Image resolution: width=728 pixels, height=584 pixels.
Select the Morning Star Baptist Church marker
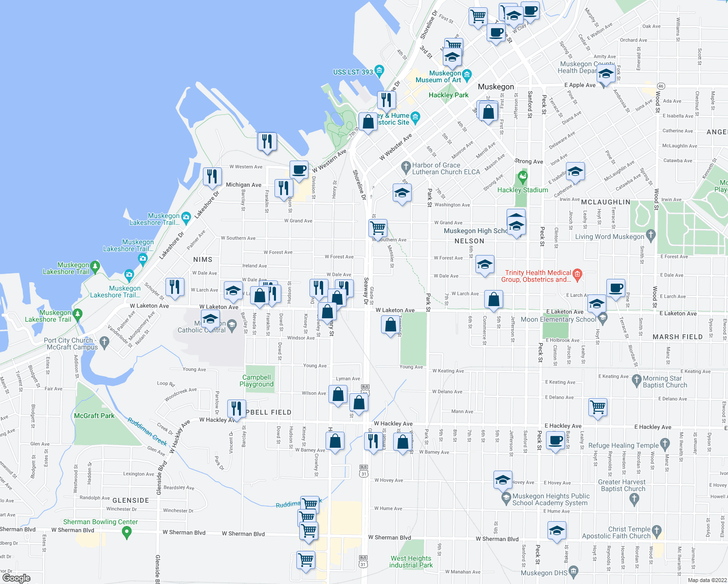(637, 381)
